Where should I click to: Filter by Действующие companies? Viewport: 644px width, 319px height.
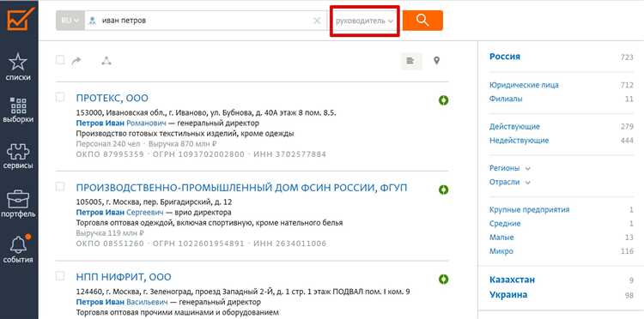pos(514,127)
